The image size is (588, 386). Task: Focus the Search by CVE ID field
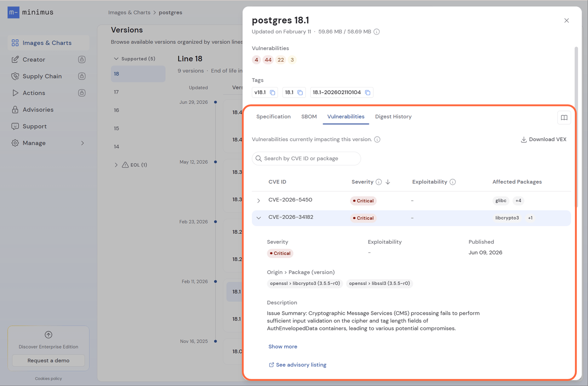point(306,159)
